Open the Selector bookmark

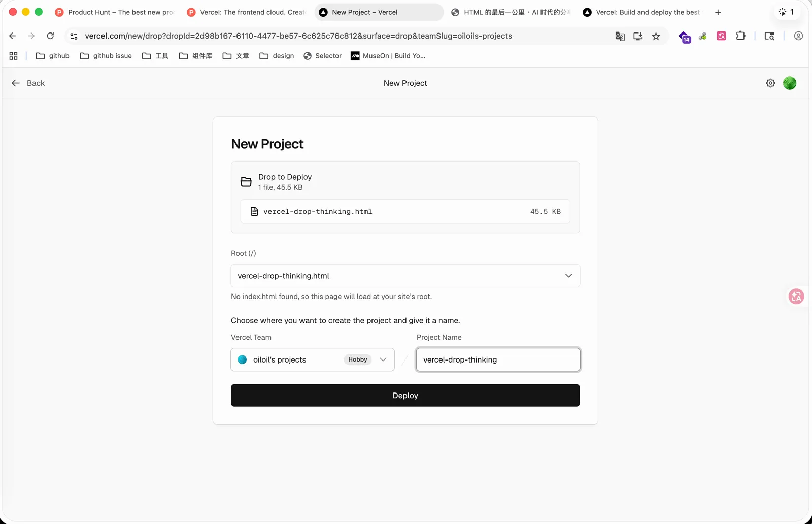pos(323,56)
